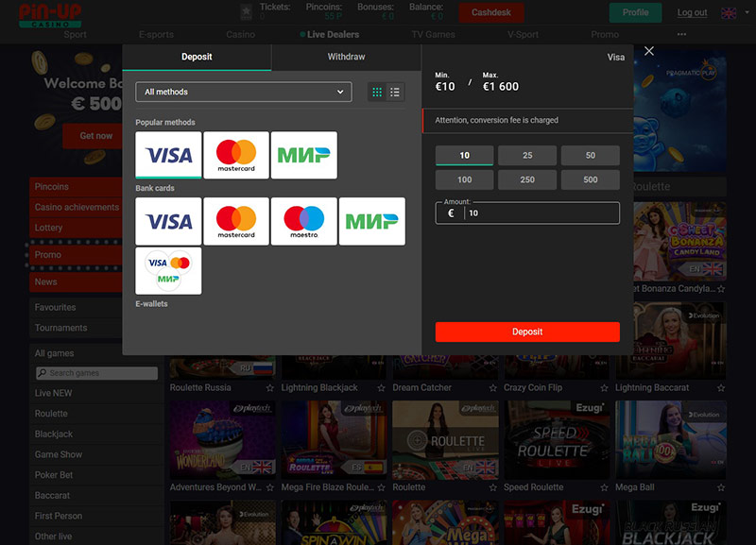756x545 pixels.
Task: Expand the language selector arrow
Action: 747,12
